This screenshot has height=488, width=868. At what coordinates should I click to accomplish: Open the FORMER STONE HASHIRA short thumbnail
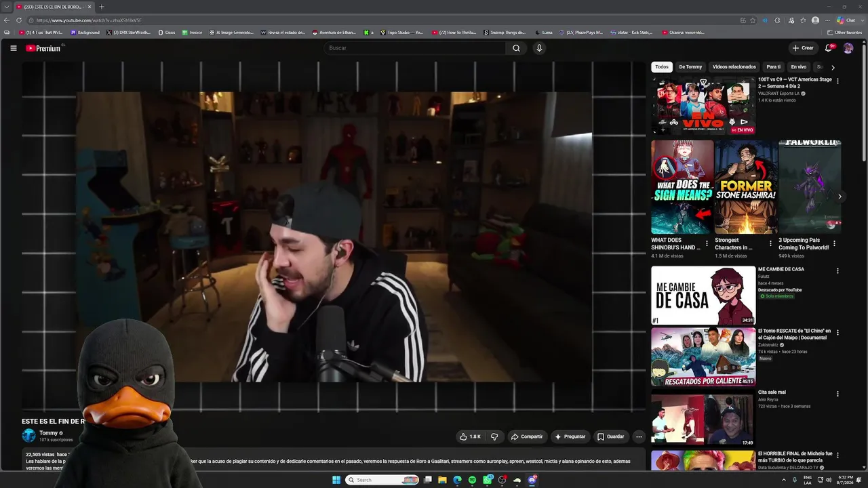tap(746, 187)
